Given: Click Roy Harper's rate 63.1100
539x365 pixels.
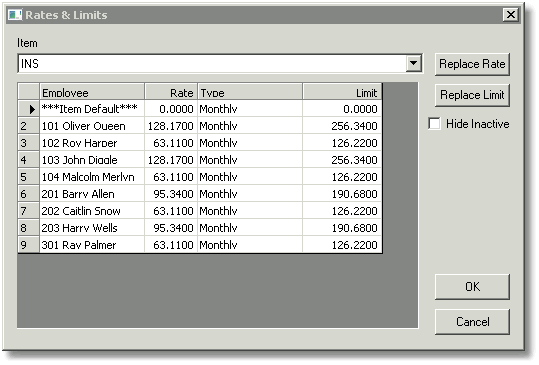Looking at the screenshot, I should click(171, 143).
